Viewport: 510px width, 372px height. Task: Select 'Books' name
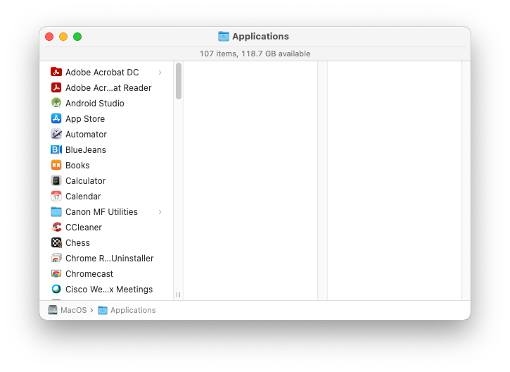pos(77,165)
